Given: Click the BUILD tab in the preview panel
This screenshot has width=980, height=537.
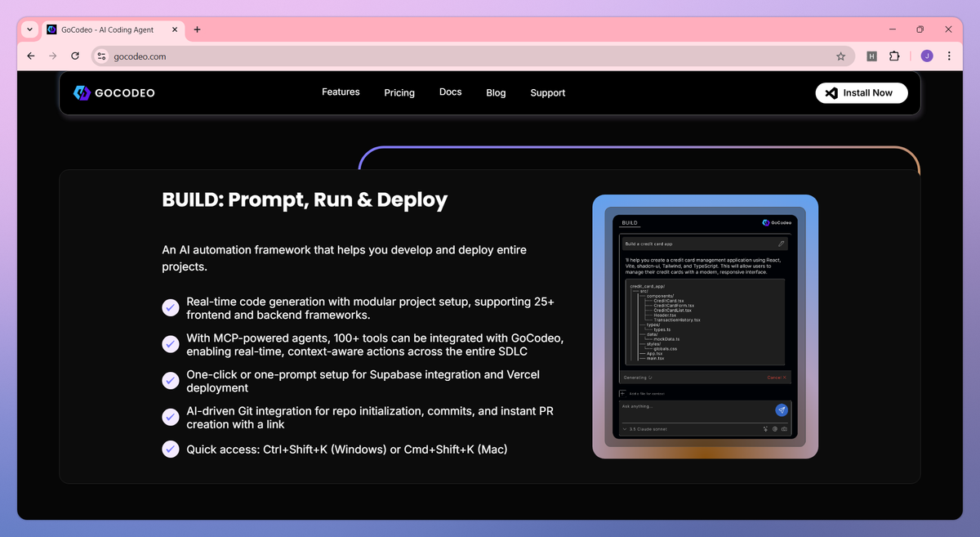Looking at the screenshot, I should (630, 222).
